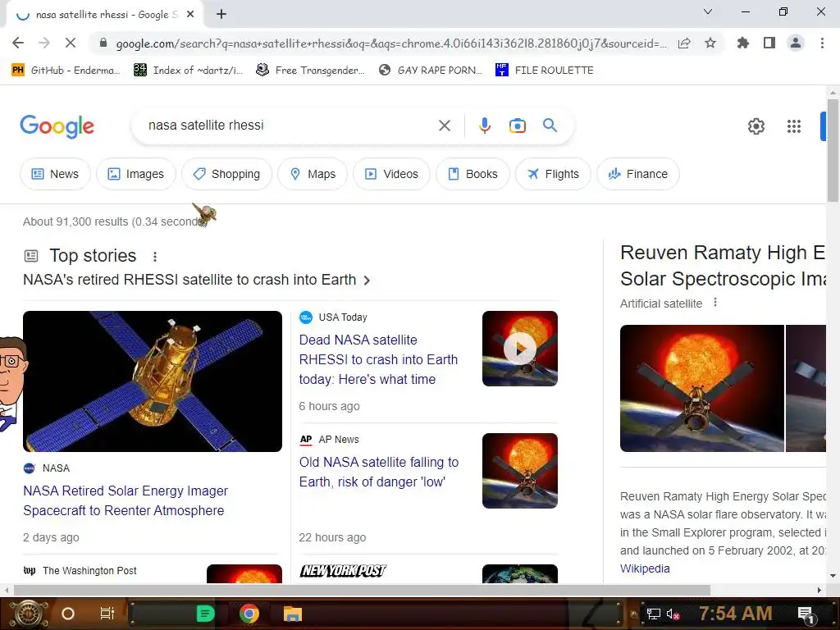The width and height of the screenshot is (840, 630).
Task: Open the large RHESSI satellite image
Action: (x=152, y=381)
